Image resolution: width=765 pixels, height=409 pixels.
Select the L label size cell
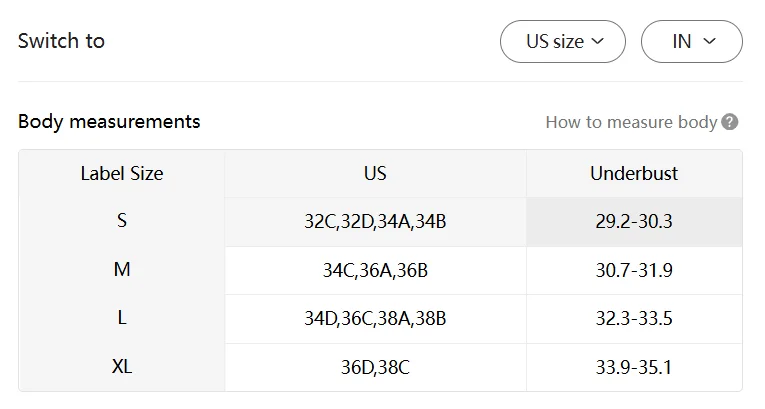click(x=122, y=318)
